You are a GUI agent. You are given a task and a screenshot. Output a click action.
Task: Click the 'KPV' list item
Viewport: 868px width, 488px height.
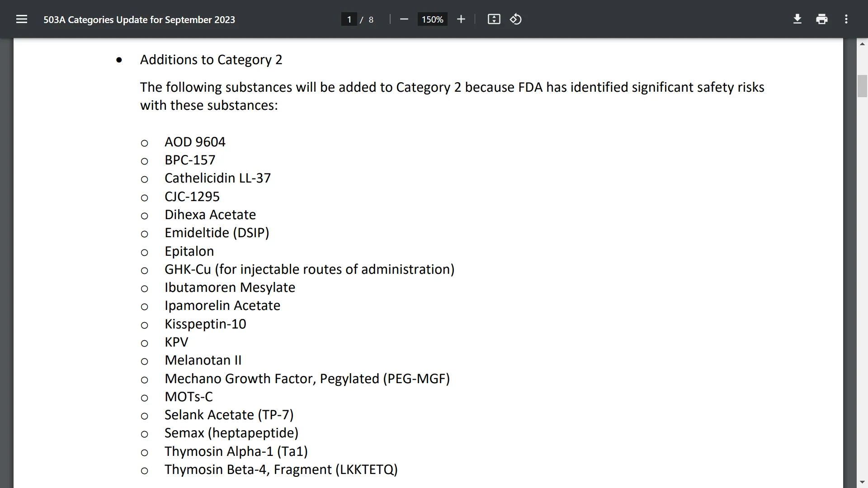pos(176,342)
